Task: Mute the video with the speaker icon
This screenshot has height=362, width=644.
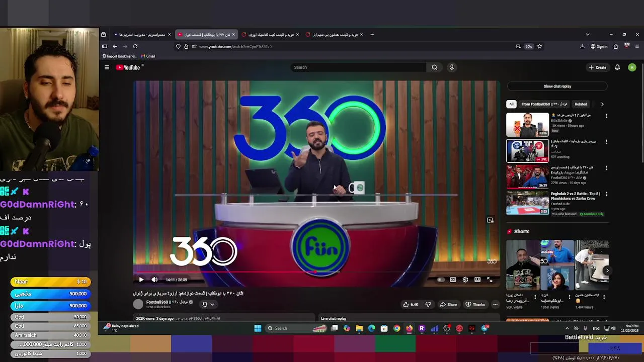Action: click(x=154, y=280)
